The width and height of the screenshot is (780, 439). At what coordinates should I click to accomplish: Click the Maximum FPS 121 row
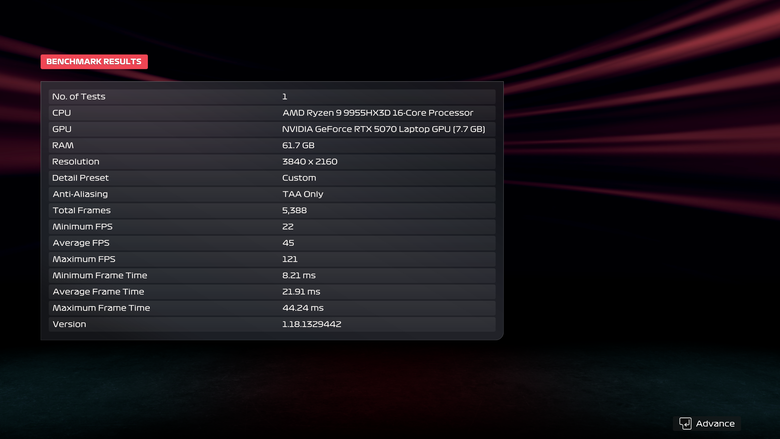[272, 259]
